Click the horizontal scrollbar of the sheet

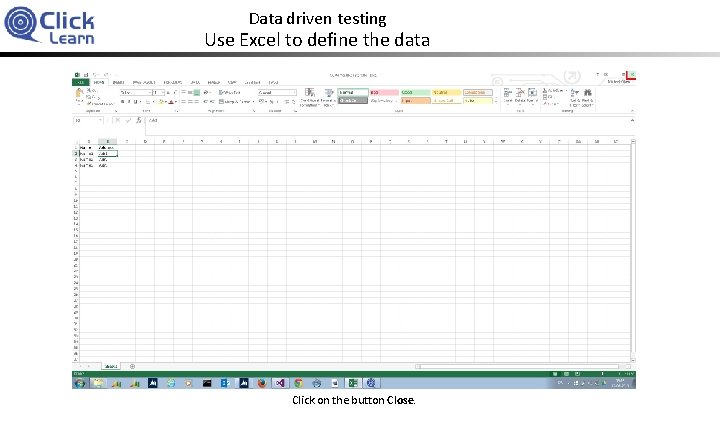(519, 366)
